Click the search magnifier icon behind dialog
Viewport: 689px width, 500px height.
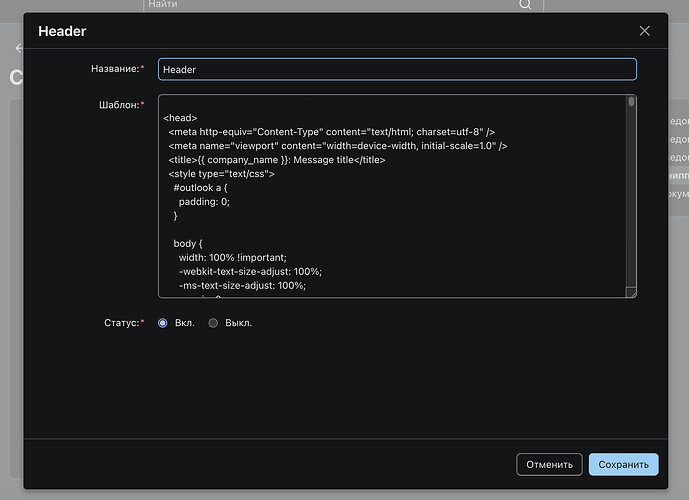525,4
